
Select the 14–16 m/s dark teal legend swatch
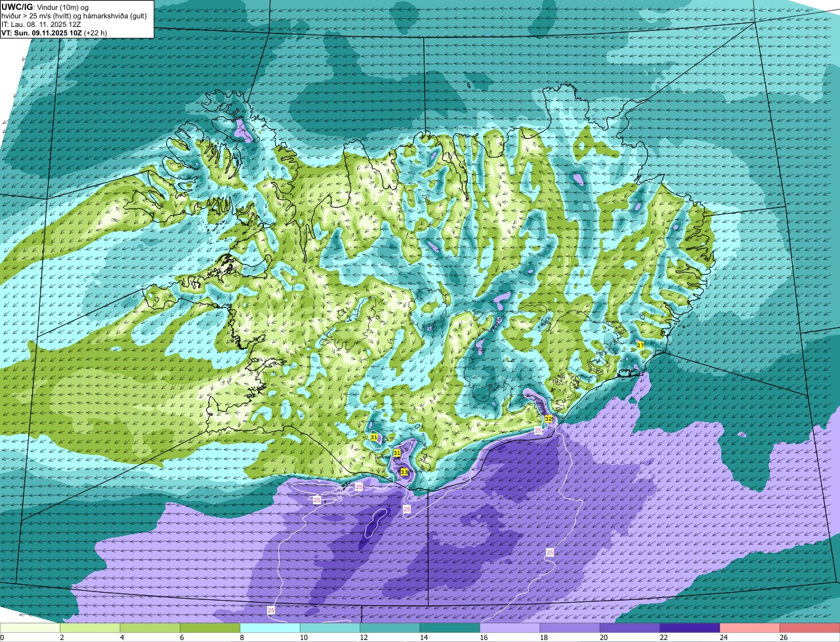pos(450,628)
